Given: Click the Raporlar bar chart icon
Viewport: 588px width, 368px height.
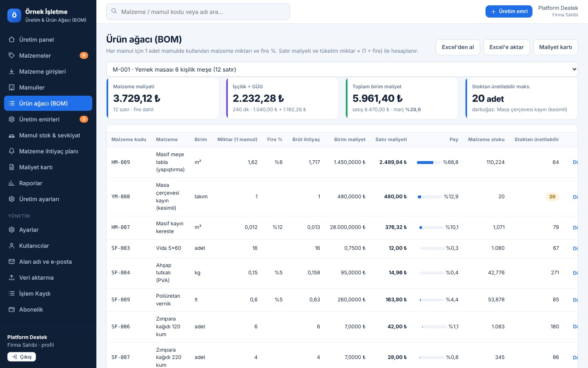Looking at the screenshot, I should 12,183.
